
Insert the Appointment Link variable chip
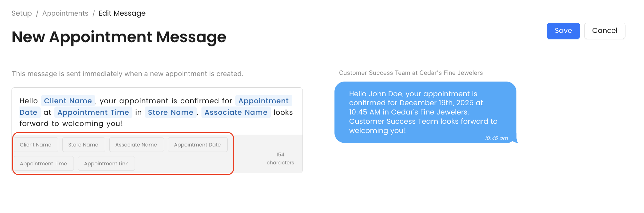(x=106, y=163)
